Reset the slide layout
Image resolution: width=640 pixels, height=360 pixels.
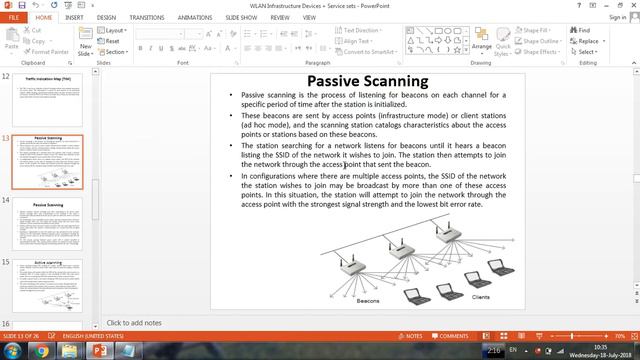pyautogui.click(x=109, y=41)
